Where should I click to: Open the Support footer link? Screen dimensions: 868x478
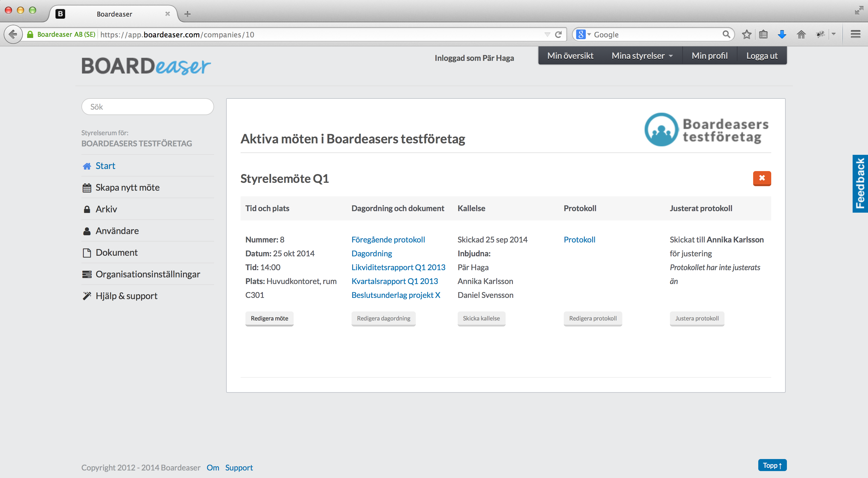239,467
